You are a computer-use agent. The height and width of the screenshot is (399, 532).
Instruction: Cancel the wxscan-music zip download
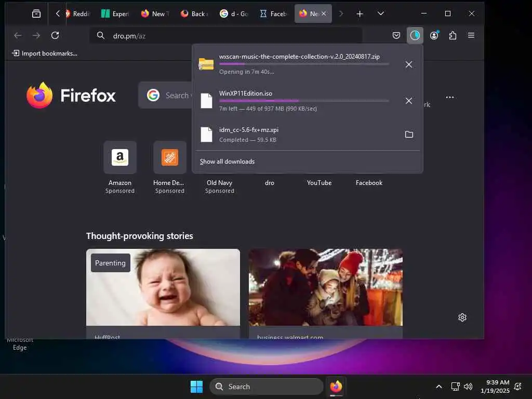(x=409, y=64)
